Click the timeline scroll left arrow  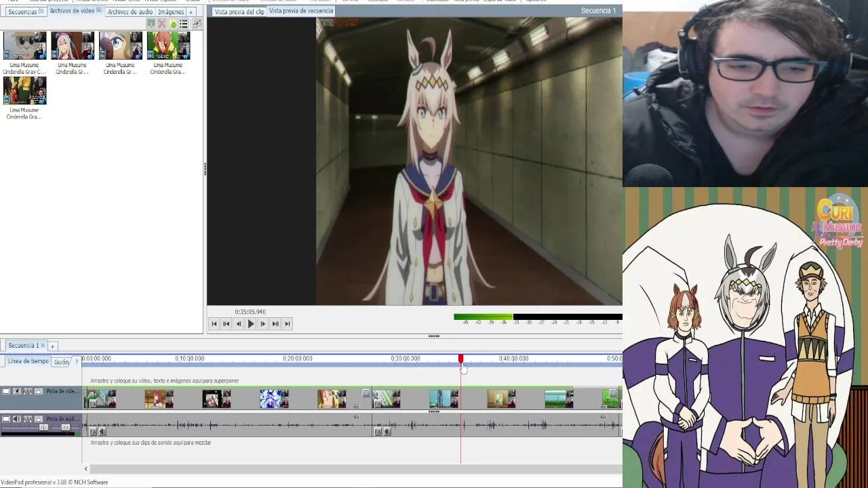(x=85, y=469)
